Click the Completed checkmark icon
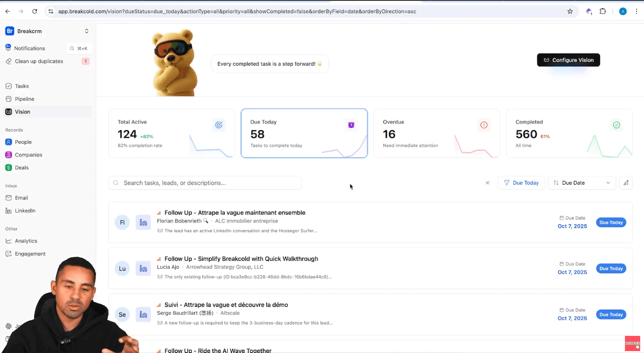The image size is (644, 353). tap(617, 125)
